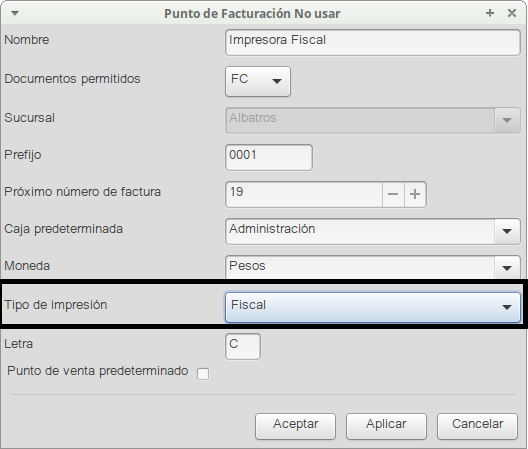
Task: Click the Aplicar button
Action: click(x=386, y=426)
